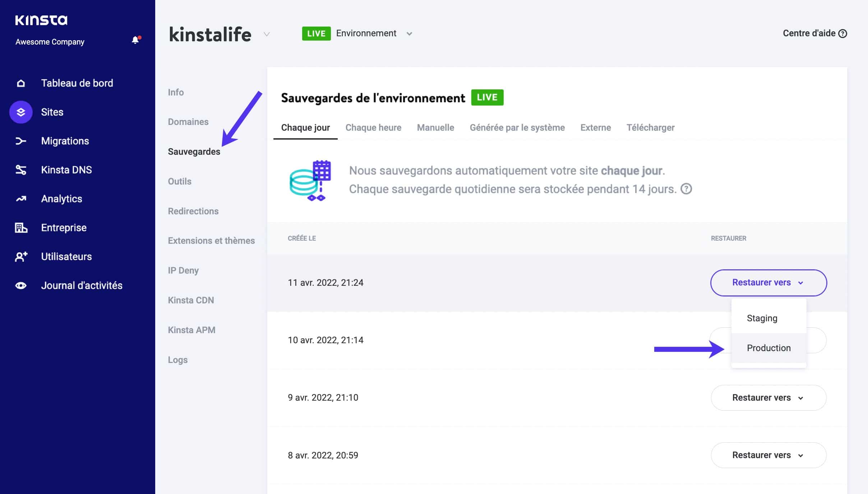The image size is (868, 494).
Task: Open Tableau de bord via home icon
Action: point(20,83)
